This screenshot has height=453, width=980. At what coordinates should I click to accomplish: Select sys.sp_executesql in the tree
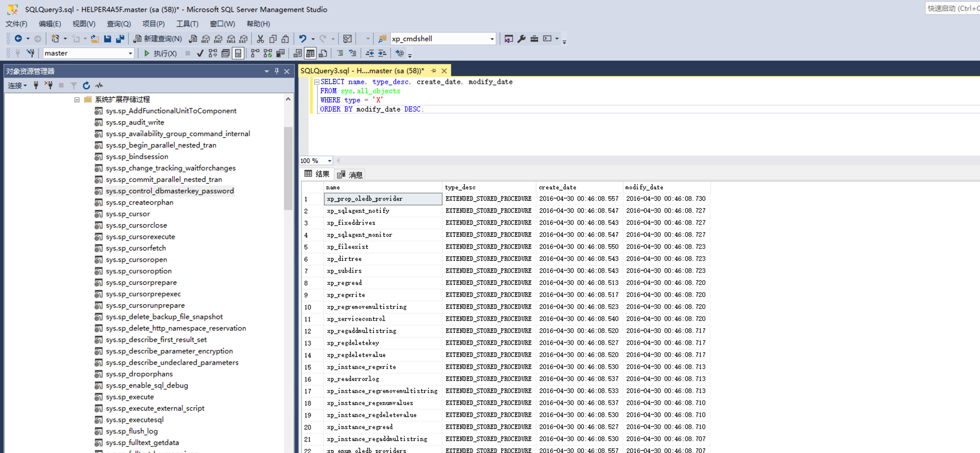[135, 420]
